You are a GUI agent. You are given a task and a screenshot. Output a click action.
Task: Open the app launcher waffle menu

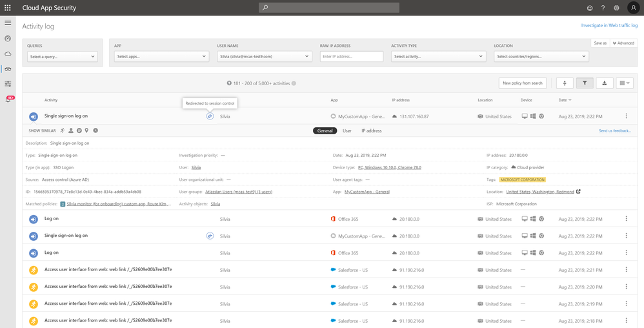coord(8,8)
